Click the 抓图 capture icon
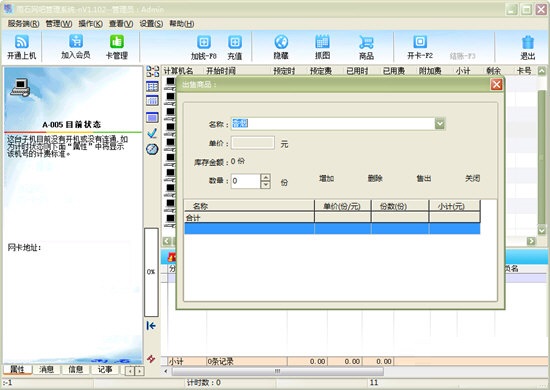Screen dimensions: 550x390 [x=322, y=42]
